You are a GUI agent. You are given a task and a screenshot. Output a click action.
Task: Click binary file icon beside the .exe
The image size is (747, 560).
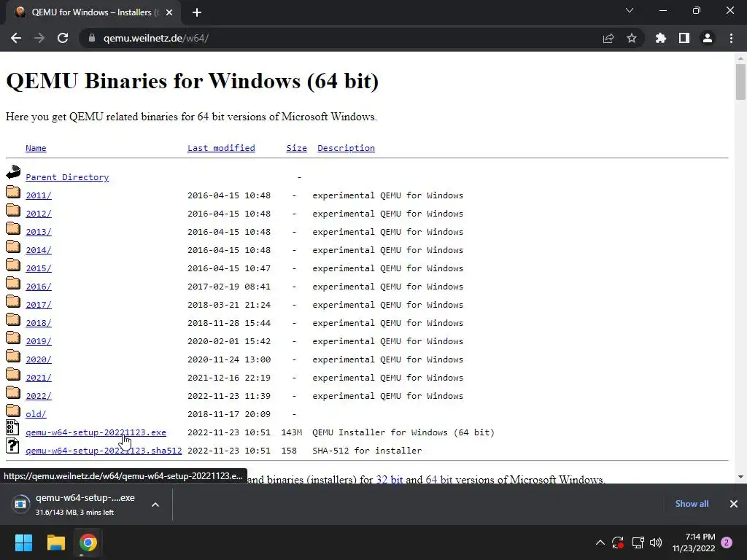[12, 427]
